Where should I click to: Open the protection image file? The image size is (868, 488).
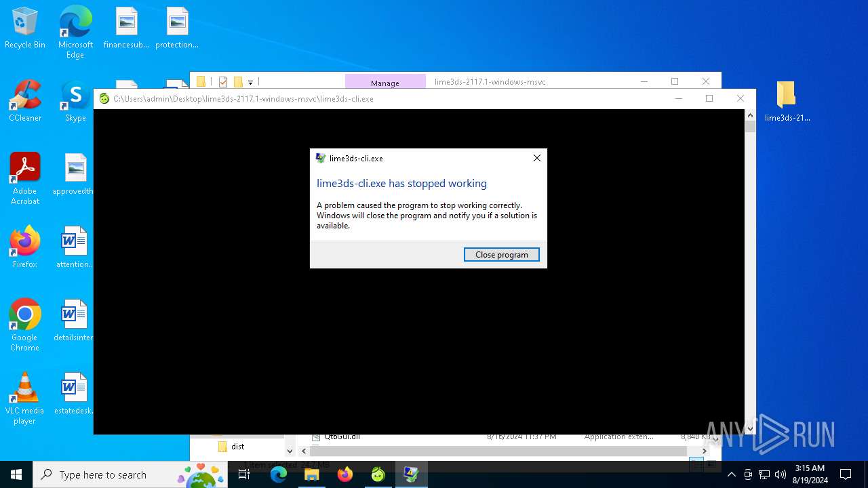tap(177, 28)
